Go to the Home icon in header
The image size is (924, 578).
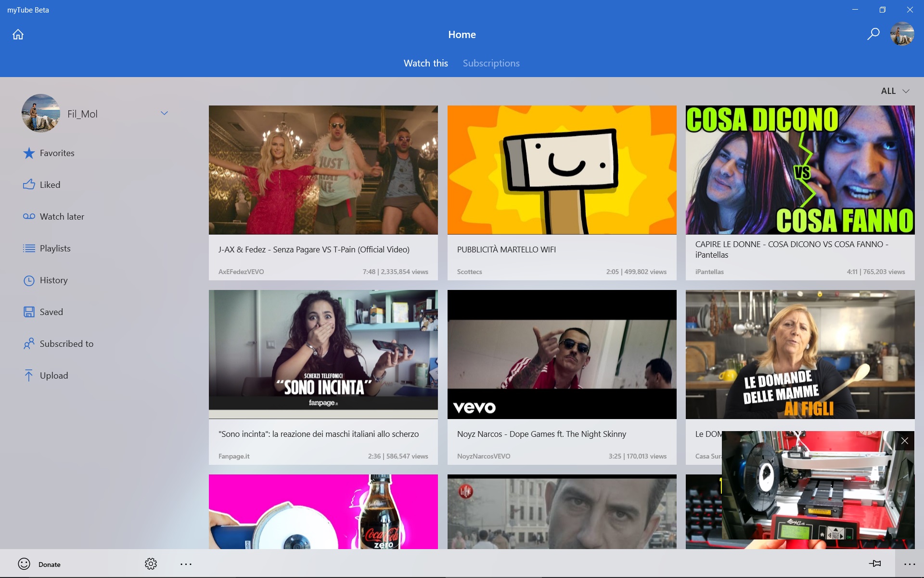[18, 35]
